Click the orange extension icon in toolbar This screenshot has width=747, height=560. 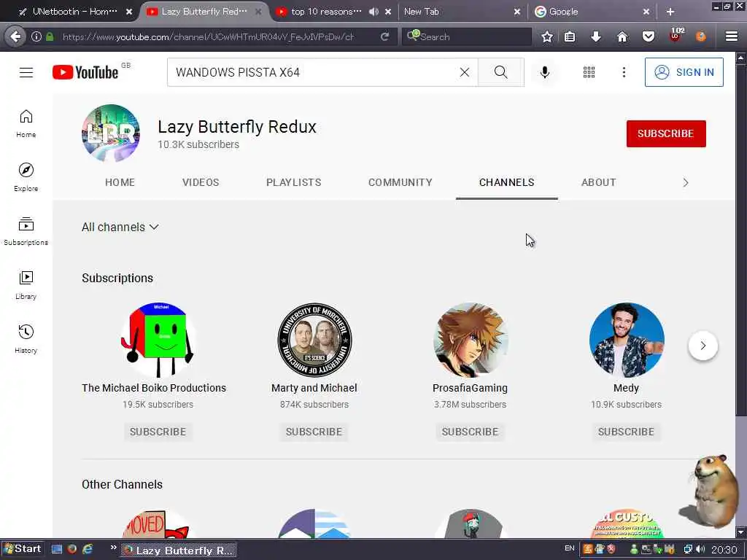click(701, 36)
